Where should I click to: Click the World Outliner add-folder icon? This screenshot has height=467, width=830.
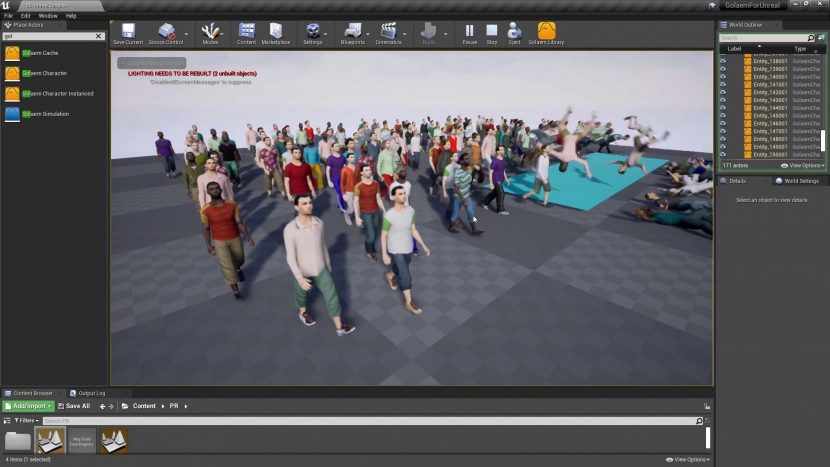point(821,38)
